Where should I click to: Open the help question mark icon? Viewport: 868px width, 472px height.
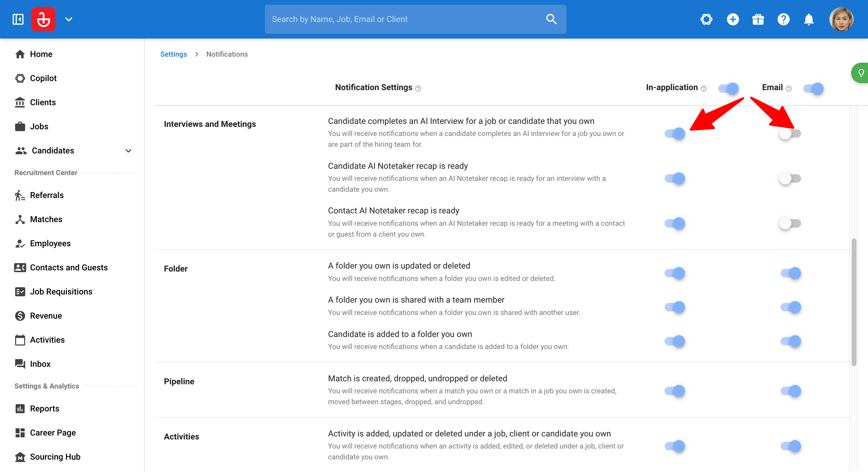click(x=783, y=19)
